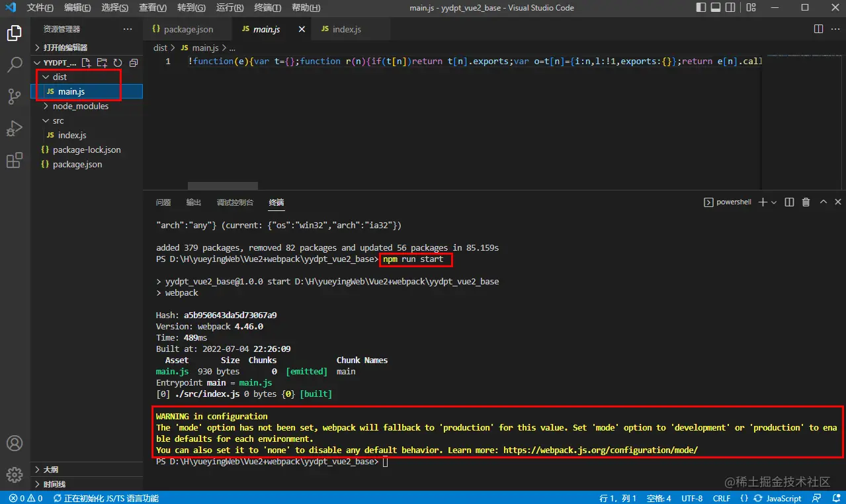Open notifications bell in status bar
Screen dimensions: 846x504
point(835,498)
